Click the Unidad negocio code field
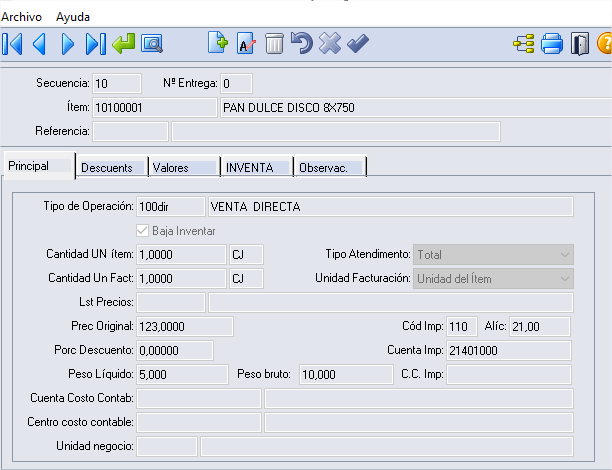This screenshot has height=470, width=612. (x=167, y=446)
